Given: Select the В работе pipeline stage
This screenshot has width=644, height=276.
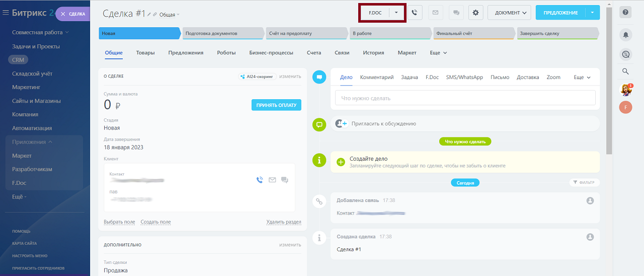Looking at the screenshot, I should click(x=390, y=34).
